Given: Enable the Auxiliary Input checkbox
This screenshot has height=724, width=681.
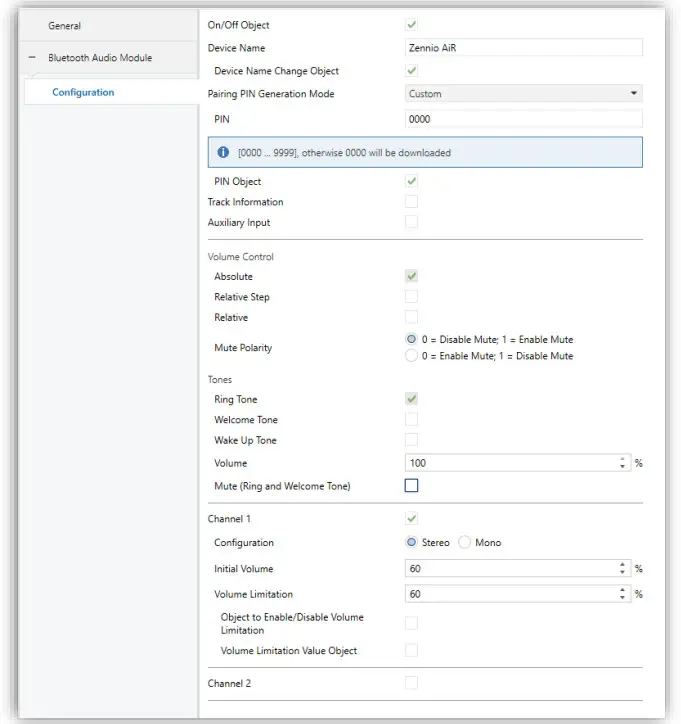Looking at the screenshot, I should point(411,222).
